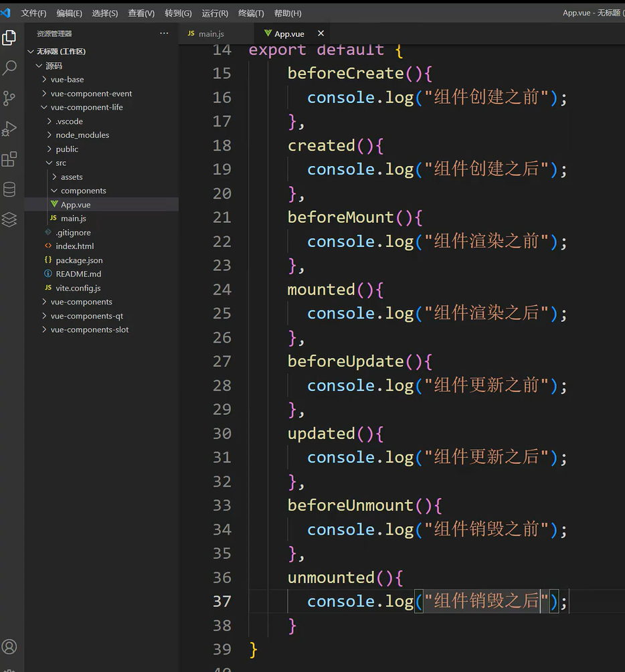
Task: Open the Accounts icon at bottom left
Action: (9, 648)
